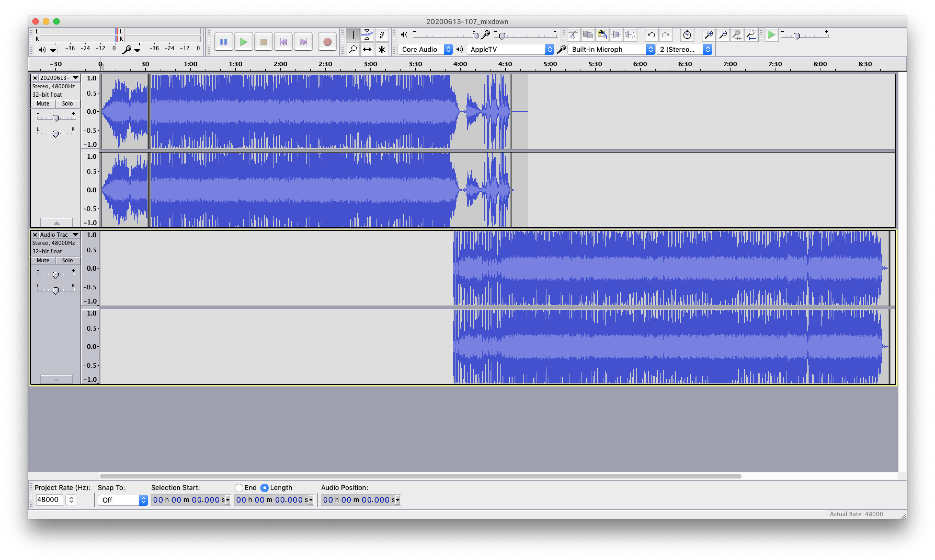Open the Snap To dropdown
The height and width of the screenshot is (560, 935).
pos(122,500)
